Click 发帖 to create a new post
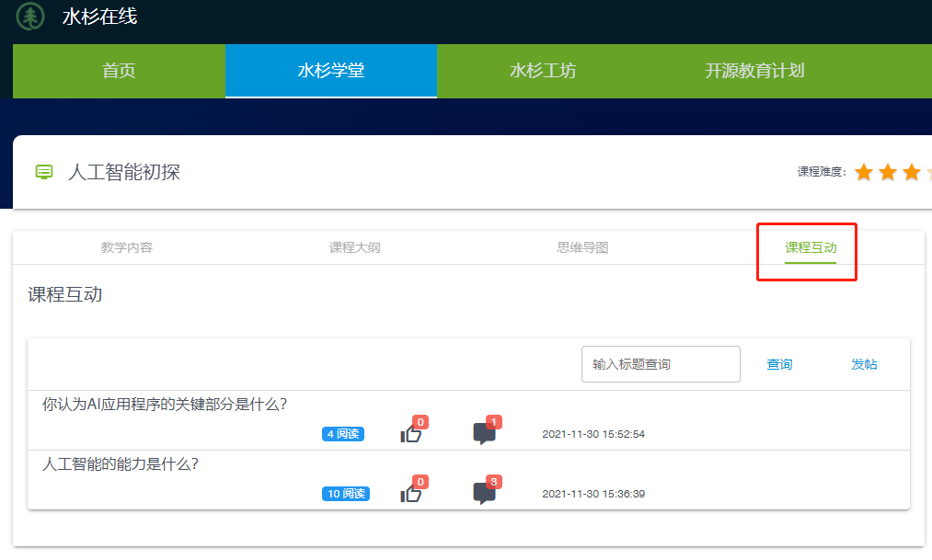 864,364
